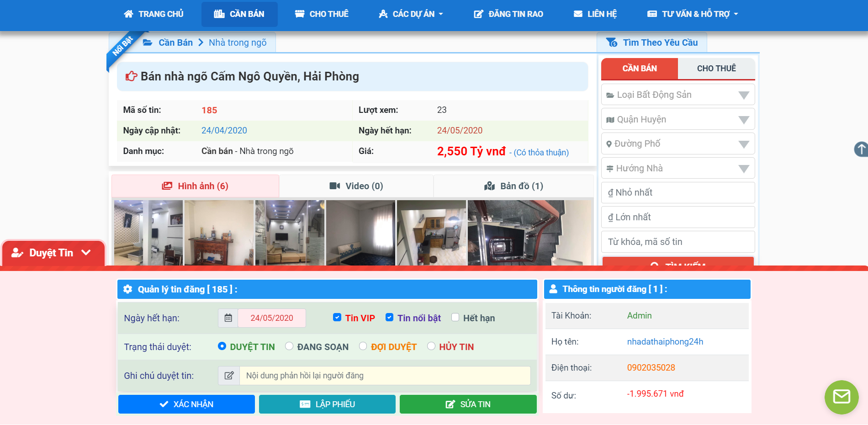Open the Loại Bất Động Sản dropdown
This screenshot has width=868, height=425.
(677, 95)
